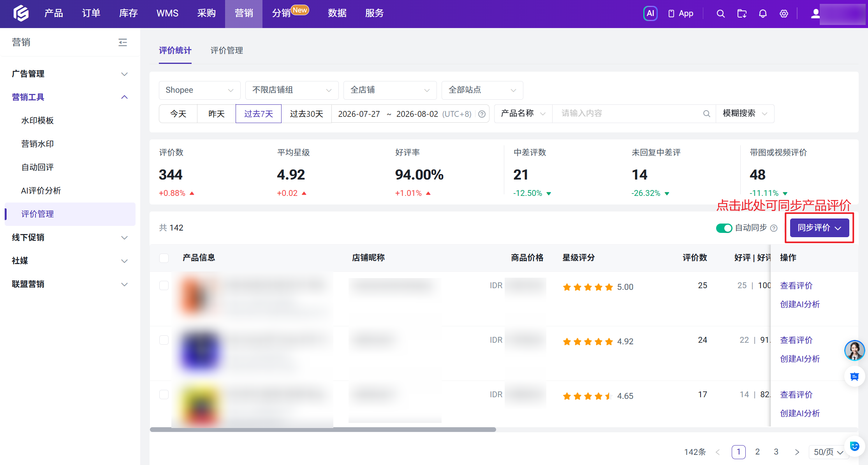Open 水印模板 in the sidebar
868x465 pixels.
pyautogui.click(x=37, y=121)
